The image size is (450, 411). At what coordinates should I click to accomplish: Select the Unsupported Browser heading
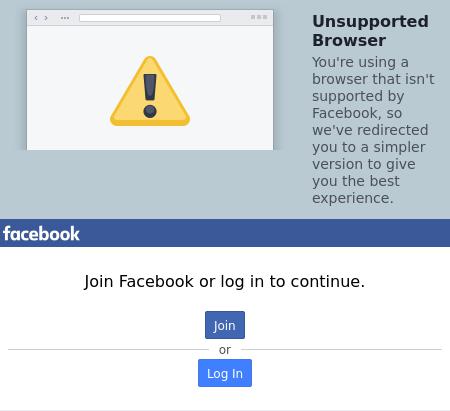point(370,31)
